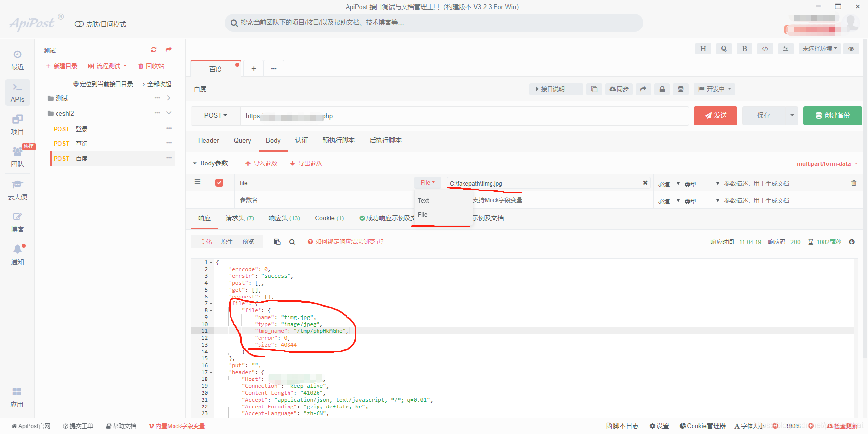
Task: Click the global search input field
Action: (434, 23)
